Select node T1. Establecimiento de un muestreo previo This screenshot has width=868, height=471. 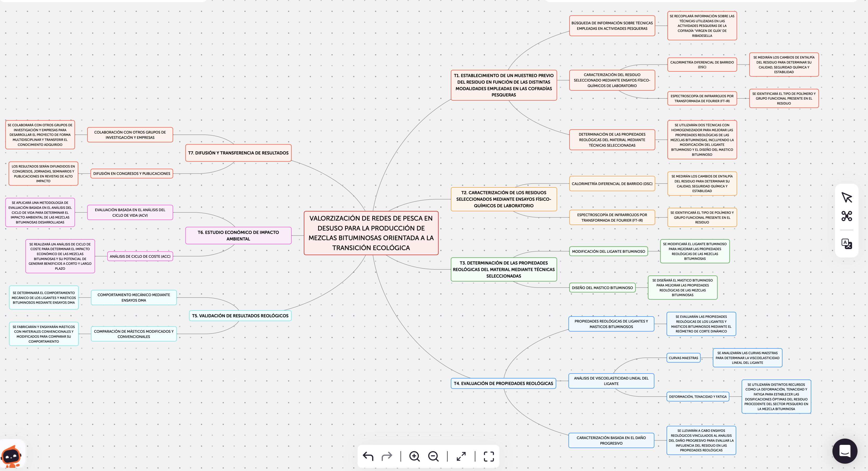coord(503,85)
